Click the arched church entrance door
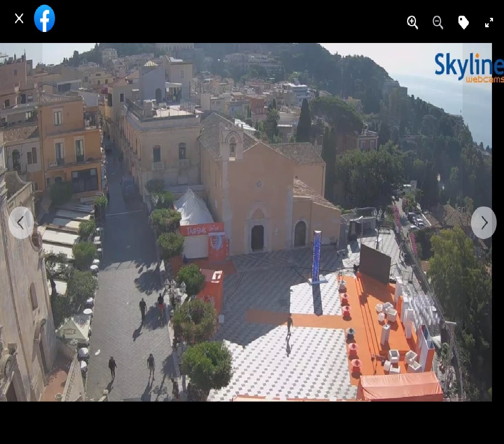This screenshot has height=444, width=504. [x=257, y=238]
